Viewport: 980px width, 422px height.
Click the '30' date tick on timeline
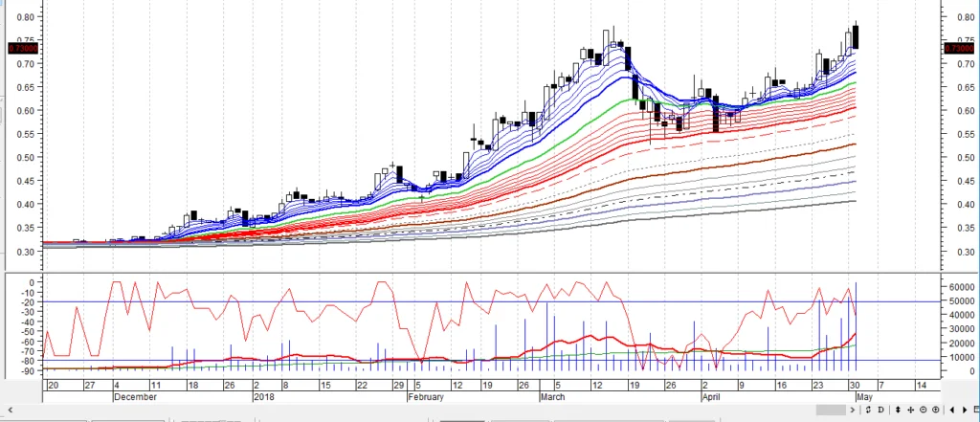click(855, 385)
